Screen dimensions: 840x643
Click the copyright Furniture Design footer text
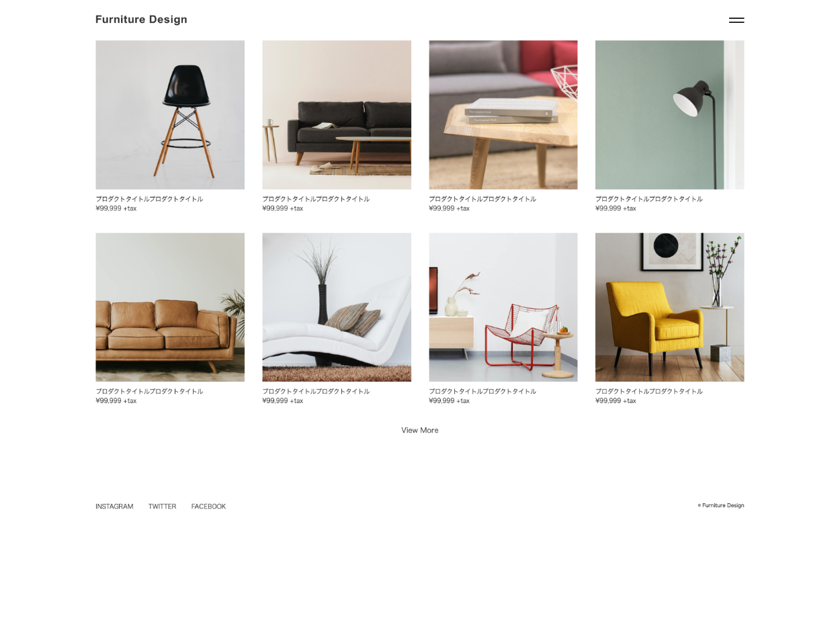(x=721, y=505)
